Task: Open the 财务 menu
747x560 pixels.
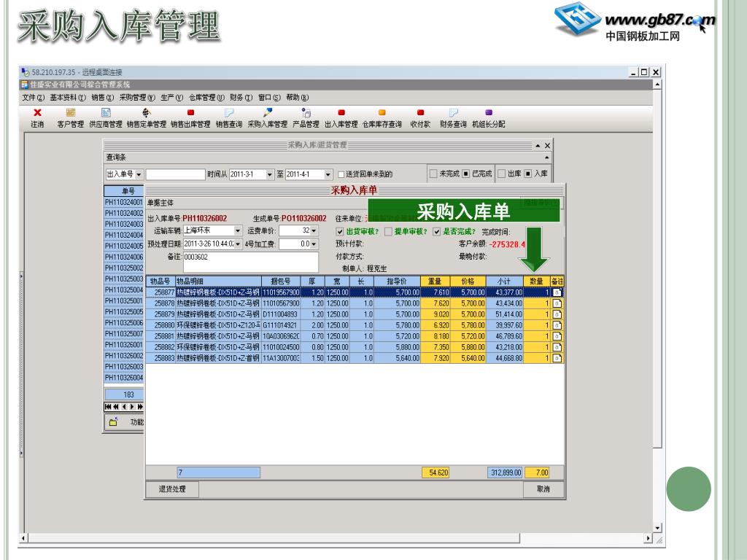Action: coord(241,98)
